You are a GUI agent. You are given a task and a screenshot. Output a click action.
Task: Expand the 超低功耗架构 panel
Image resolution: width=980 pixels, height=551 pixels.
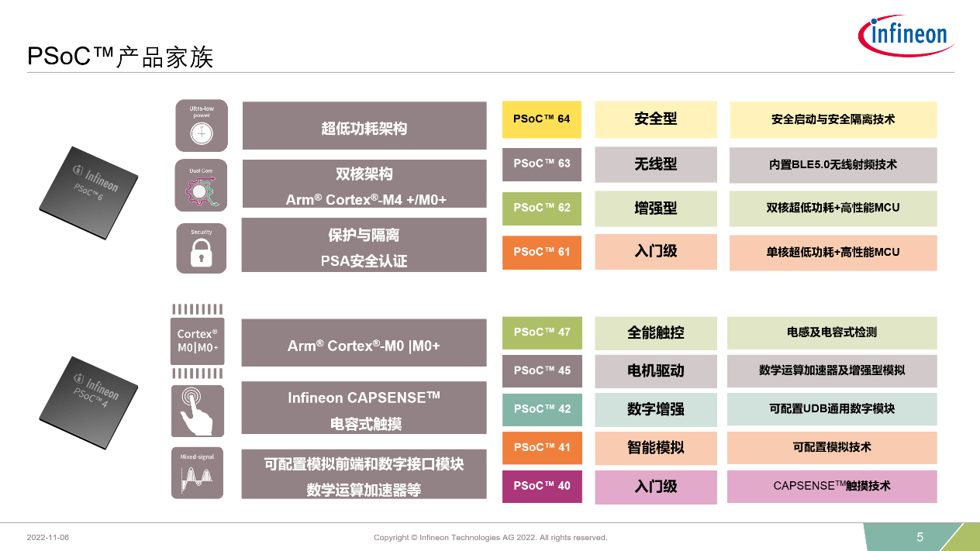(364, 125)
